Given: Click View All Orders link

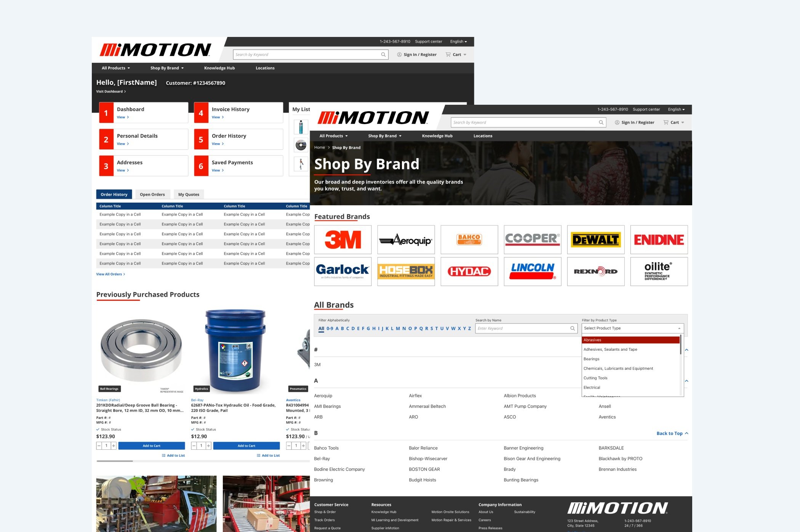Looking at the screenshot, I should click(110, 274).
